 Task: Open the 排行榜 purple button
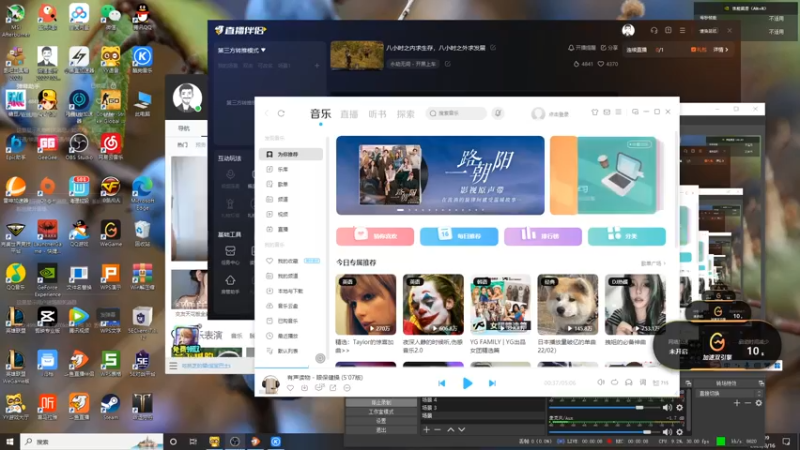(543, 236)
